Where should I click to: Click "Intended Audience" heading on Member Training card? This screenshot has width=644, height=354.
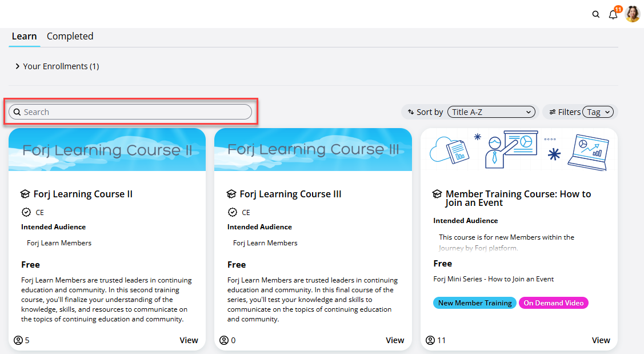click(x=465, y=221)
